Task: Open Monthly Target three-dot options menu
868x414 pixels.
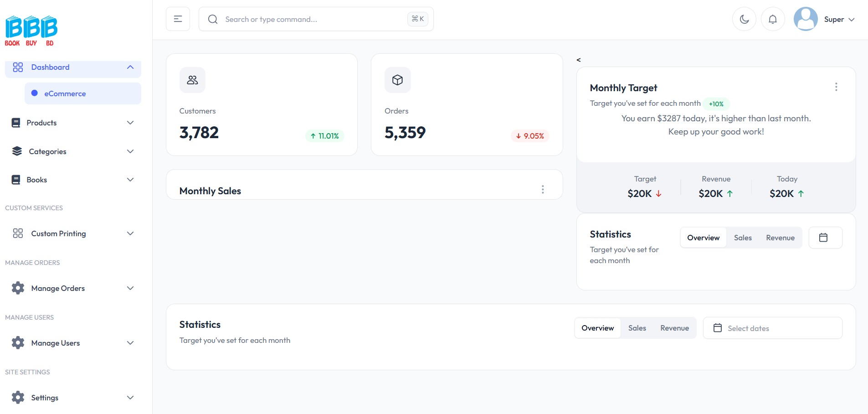Action: pos(836,87)
